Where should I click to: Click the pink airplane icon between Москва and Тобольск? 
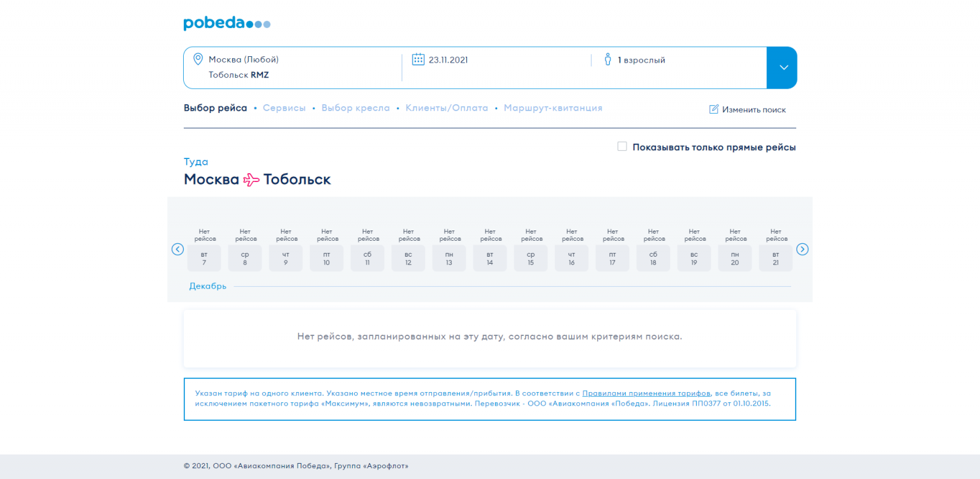(x=252, y=179)
